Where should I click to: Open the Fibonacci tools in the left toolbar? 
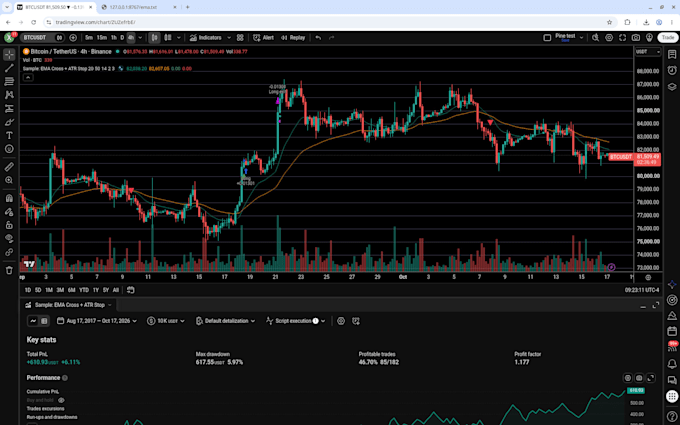(9, 82)
